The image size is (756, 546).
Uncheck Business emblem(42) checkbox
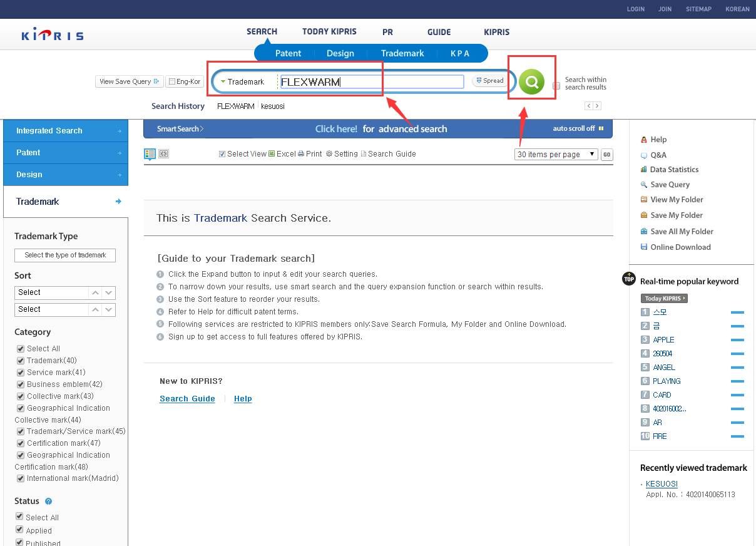tap(21, 384)
